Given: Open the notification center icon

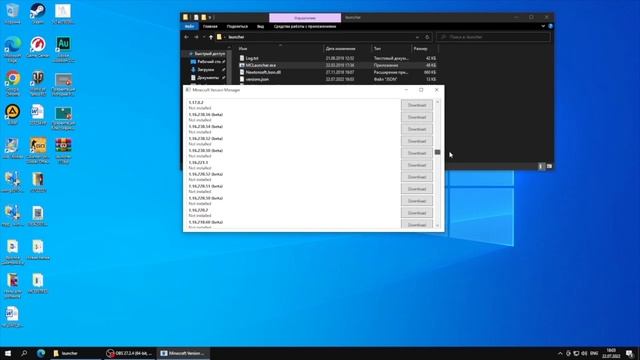Looking at the screenshot, I should 629,353.
